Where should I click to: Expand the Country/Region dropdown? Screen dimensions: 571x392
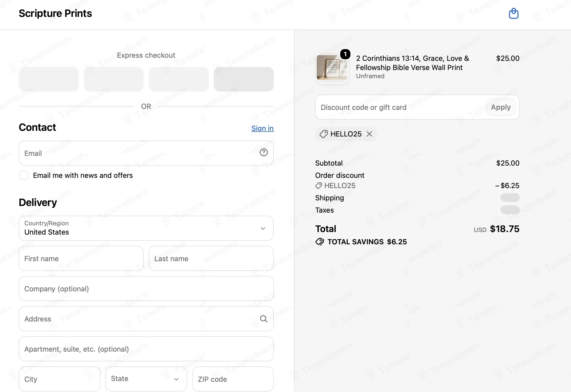146,228
